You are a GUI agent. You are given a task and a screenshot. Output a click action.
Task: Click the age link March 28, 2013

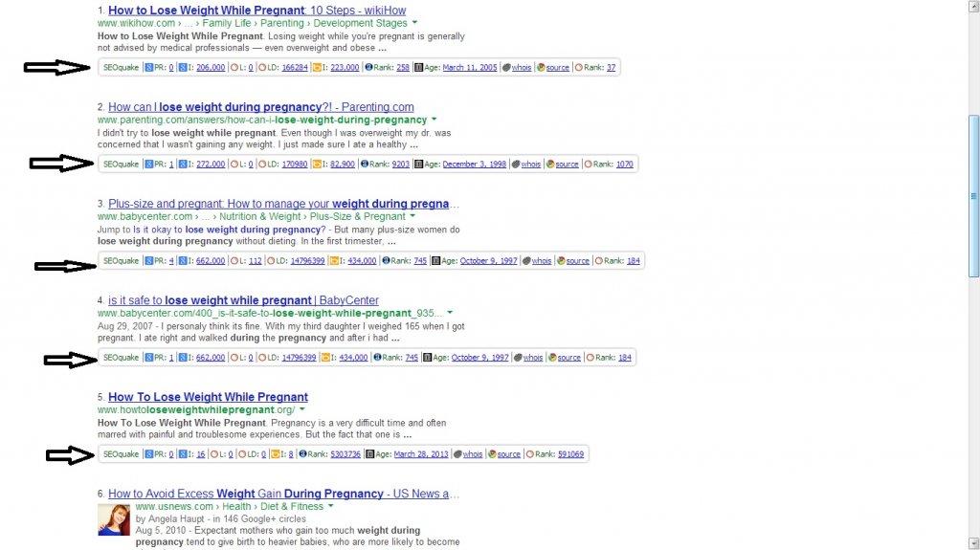(421, 454)
